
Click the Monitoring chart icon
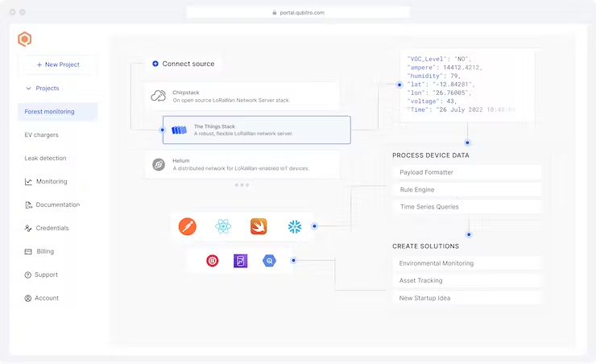(x=28, y=182)
